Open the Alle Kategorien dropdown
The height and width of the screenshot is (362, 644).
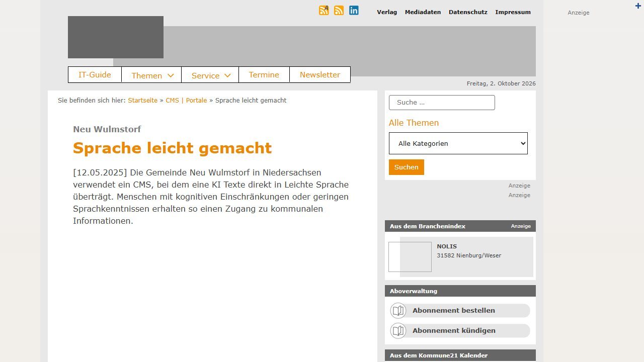[x=458, y=143]
